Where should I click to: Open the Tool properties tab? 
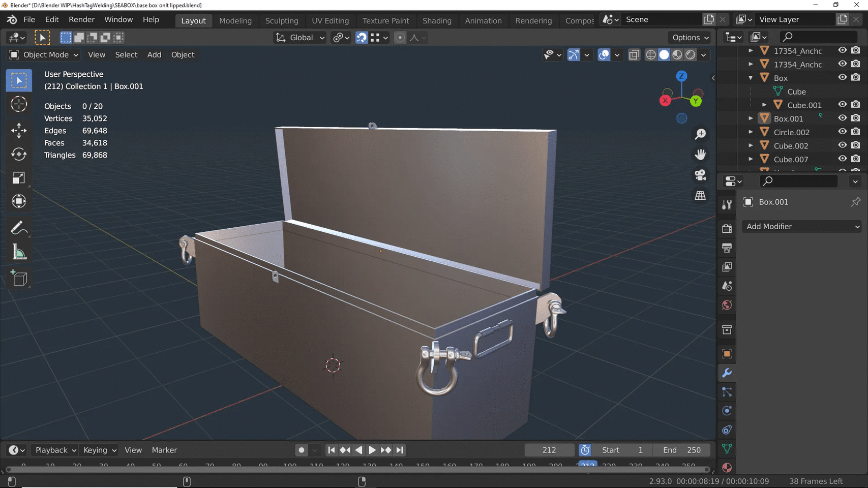pyautogui.click(x=727, y=204)
